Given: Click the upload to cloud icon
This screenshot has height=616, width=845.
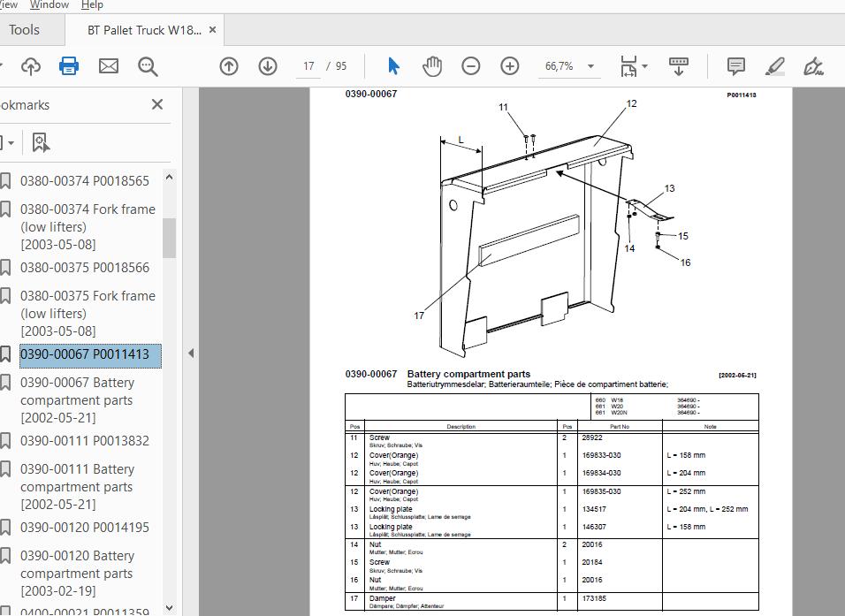Looking at the screenshot, I should (31, 66).
